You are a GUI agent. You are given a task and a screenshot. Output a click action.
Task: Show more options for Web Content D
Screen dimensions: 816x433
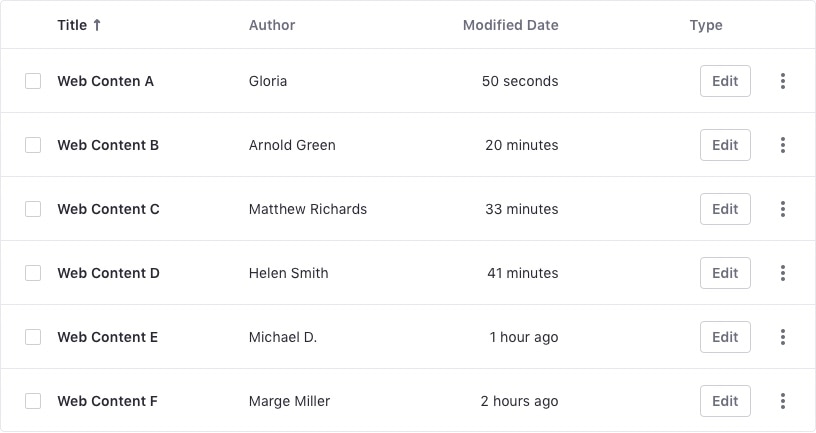[782, 273]
